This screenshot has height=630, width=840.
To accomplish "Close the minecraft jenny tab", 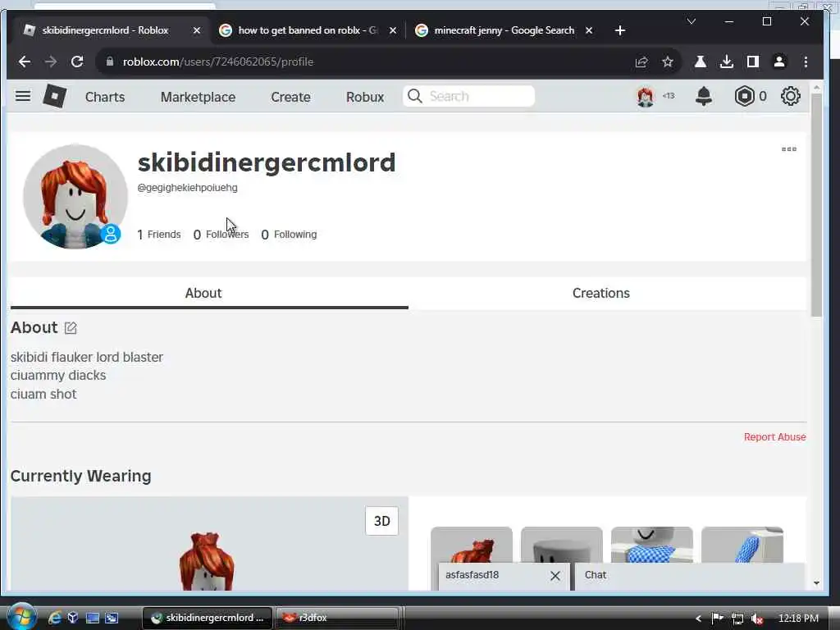I will 589,30.
